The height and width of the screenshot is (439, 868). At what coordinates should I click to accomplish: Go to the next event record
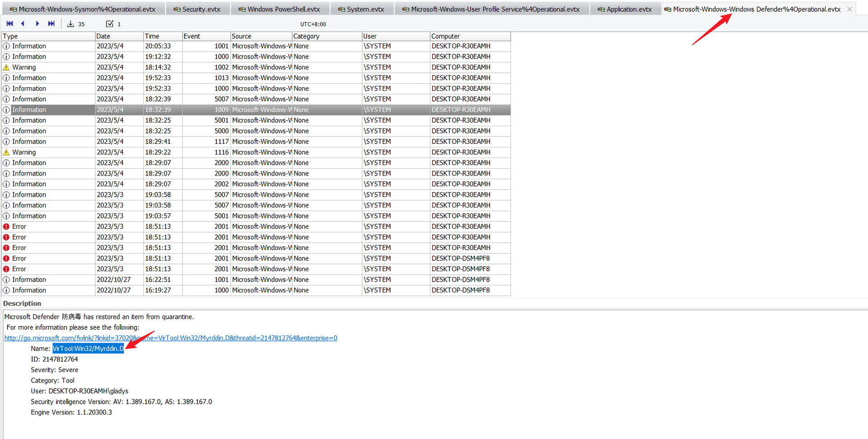(x=37, y=24)
